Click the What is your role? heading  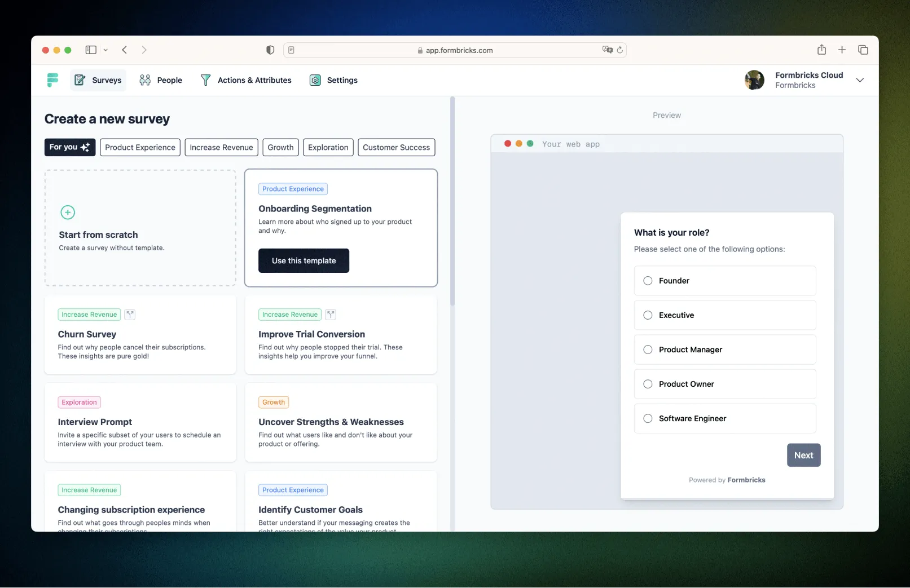tap(671, 233)
